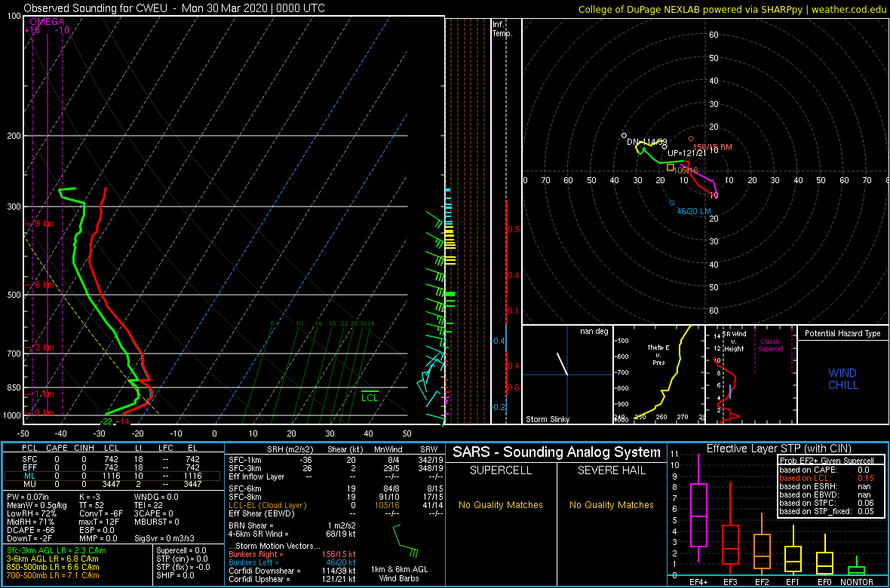Click the '850' pressure level label
Screen dimensions: 890x588
(x=14, y=387)
